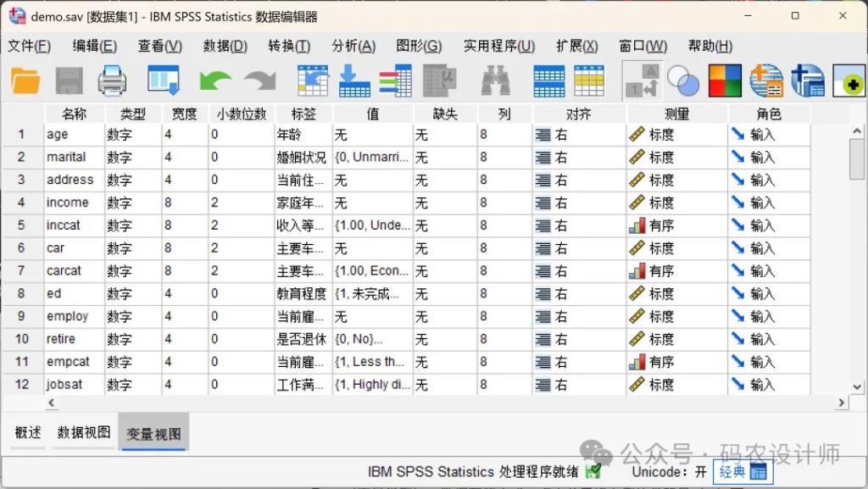The width and height of the screenshot is (868, 489).
Task: Click the Insert variable toolbar icon
Action: pos(589,81)
